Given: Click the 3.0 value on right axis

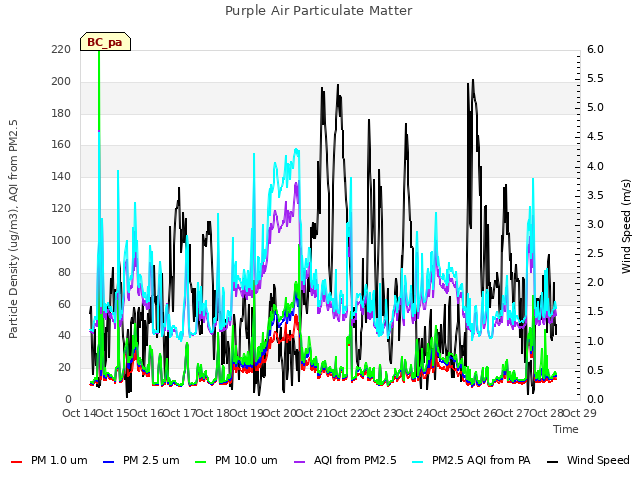Looking at the screenshot, I should click(x=595, y=224).
